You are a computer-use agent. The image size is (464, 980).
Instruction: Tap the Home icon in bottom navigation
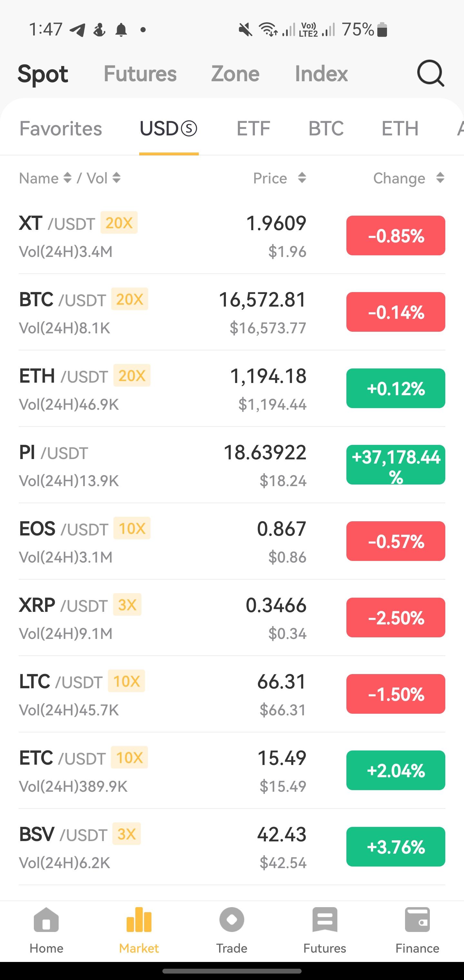pyautogui.click(x=46, y=920)
